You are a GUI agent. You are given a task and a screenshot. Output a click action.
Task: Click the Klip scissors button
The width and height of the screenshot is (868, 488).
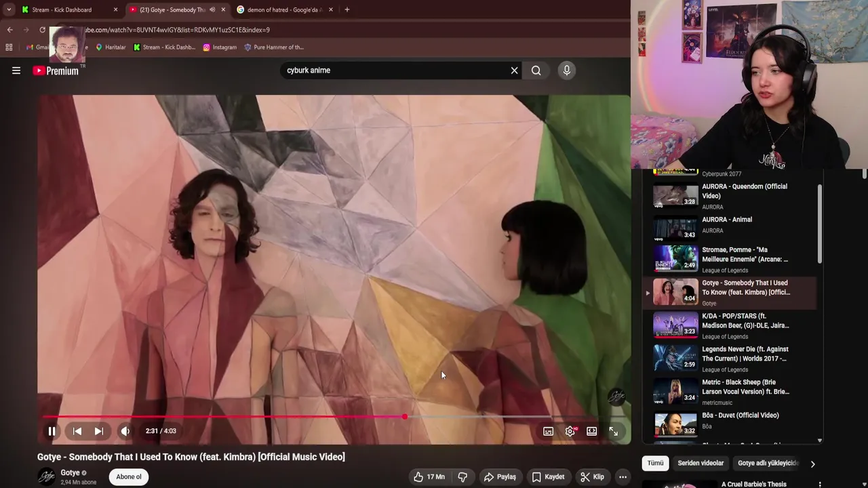coord(592,477)
